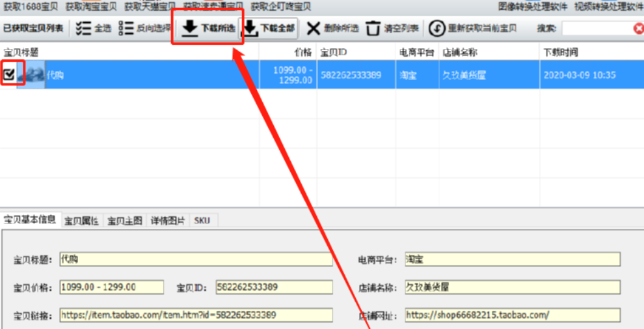
Task: Switch to the 宝贝基本信息 tab
Action: 30,219
